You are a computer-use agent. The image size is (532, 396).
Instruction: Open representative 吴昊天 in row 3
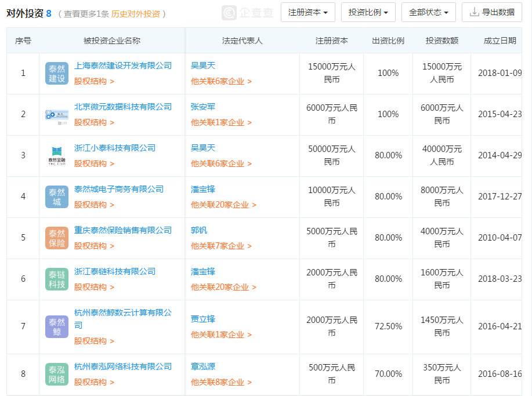pyautogui.click(x=203, y=148)
